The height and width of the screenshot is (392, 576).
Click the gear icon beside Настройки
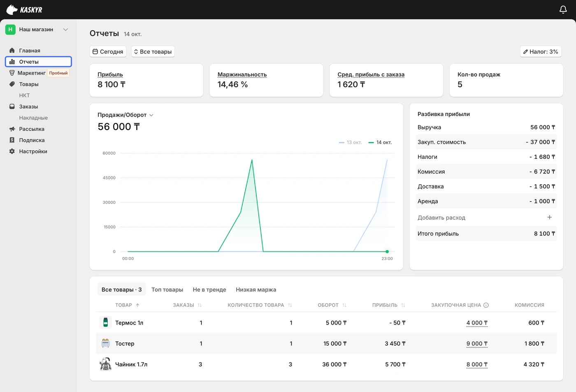tap(12, 151)
